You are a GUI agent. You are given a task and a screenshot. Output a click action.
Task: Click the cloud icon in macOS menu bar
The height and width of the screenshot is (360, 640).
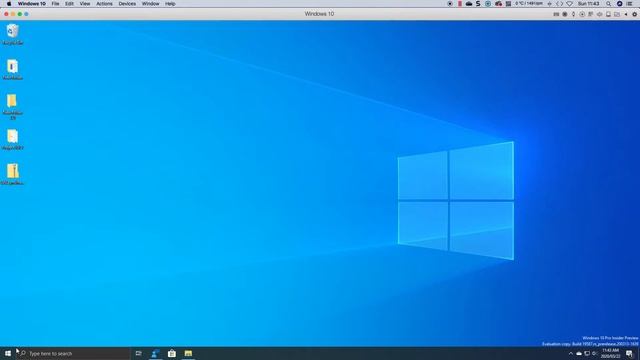click(469, 4)
